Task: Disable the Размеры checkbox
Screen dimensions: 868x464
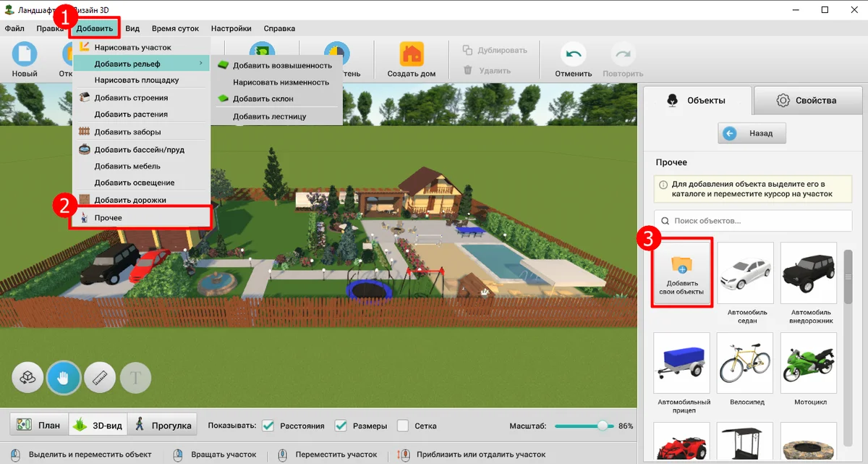Action: coord(341,426)
